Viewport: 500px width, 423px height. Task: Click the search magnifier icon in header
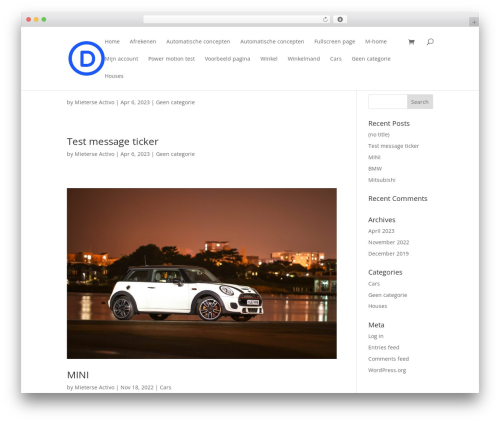[430, 42]
